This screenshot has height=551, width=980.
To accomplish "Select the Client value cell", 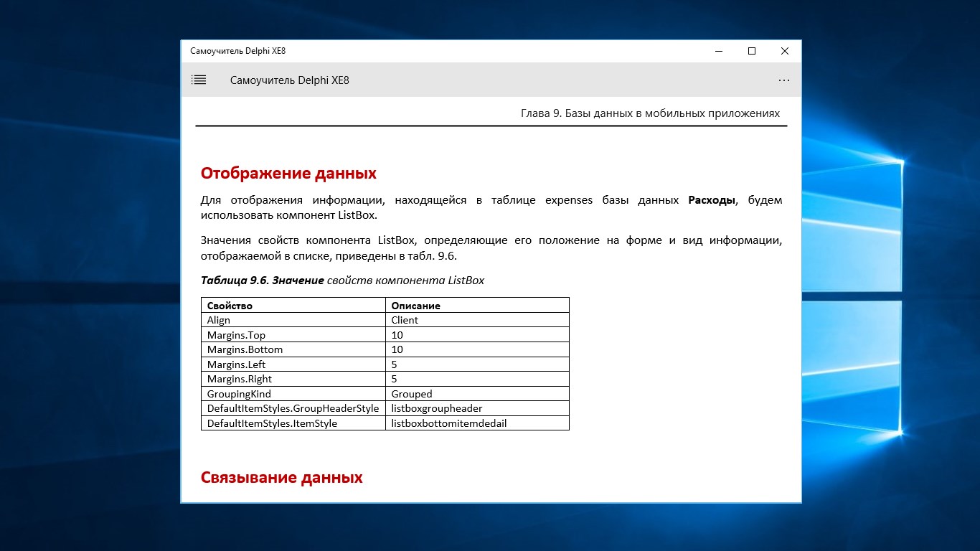I will (x=477, y=320).
